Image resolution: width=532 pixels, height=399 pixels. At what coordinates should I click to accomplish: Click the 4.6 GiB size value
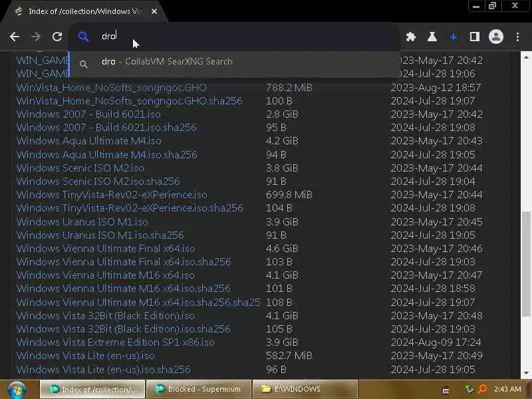(282, 248)
